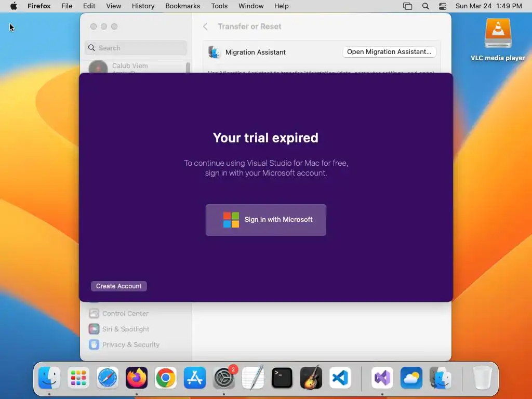Click the close button of System Settings window
The width and height of the screenshot is (532, 399).
click(94, 26)
